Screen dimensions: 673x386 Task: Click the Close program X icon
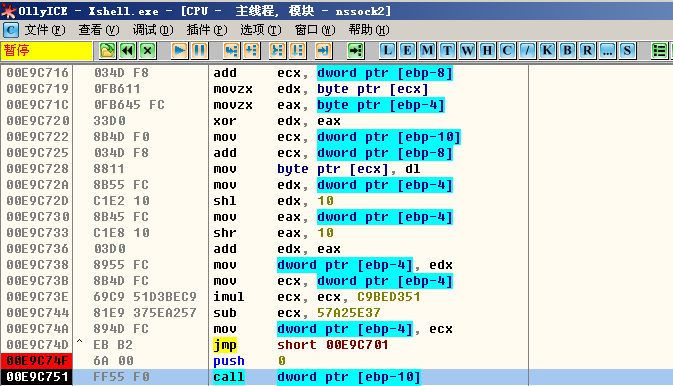tap(148, 51)
